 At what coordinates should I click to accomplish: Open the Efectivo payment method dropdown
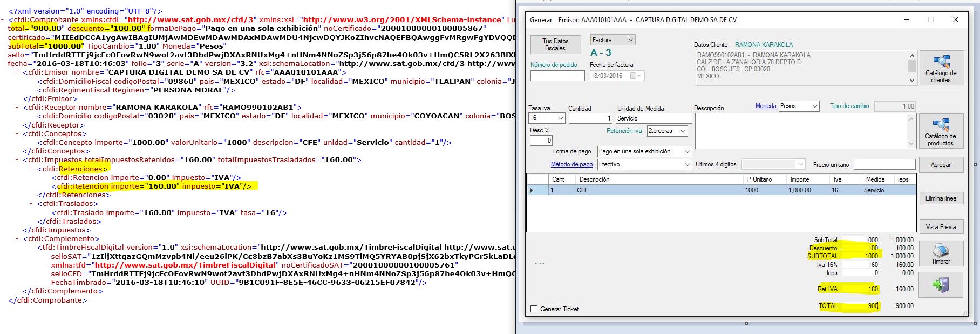[644, 164]
